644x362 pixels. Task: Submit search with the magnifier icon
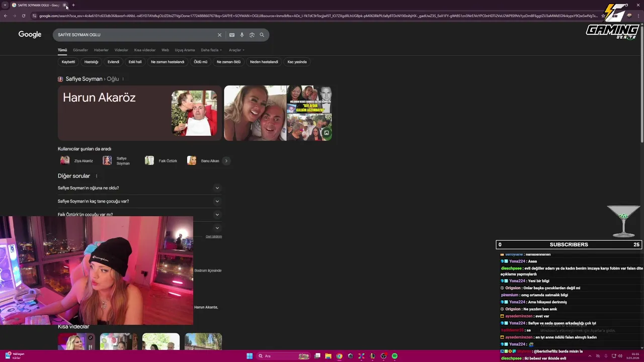[262, 35]
